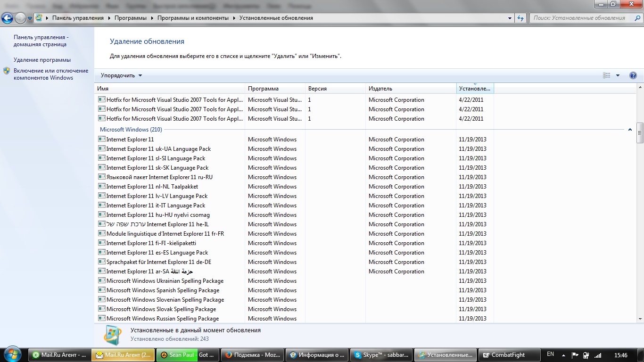Click the EN language indicator in tray

[550, 354]
